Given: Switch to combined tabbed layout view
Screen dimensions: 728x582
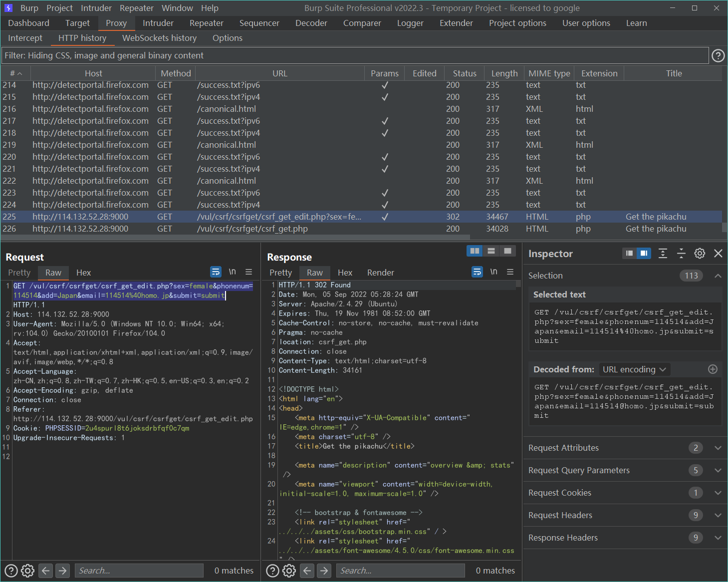Looking at the screenshot, I should tap(507, 251).
